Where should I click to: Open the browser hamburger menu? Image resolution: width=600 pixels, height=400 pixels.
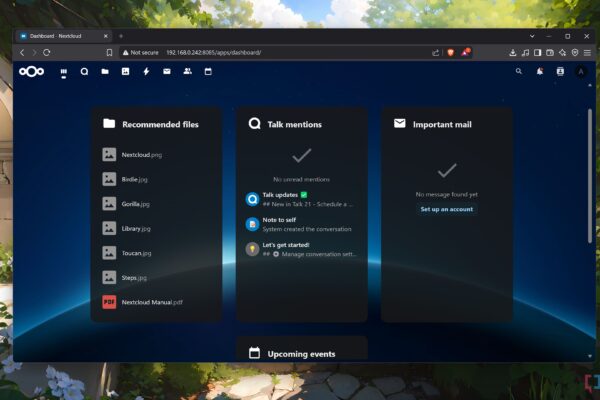tap(587, 52)
